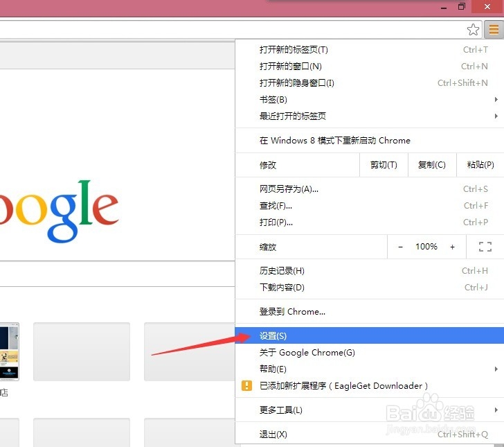The width and height of the screenshot is (504, 447).
Task: Select 退出(X)
Action: click(370, 434)
